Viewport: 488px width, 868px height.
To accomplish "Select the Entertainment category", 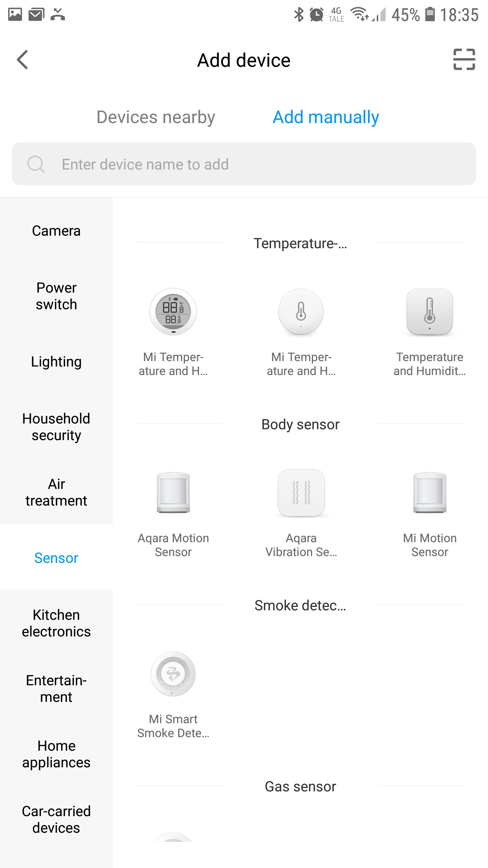I will [56, 689].
